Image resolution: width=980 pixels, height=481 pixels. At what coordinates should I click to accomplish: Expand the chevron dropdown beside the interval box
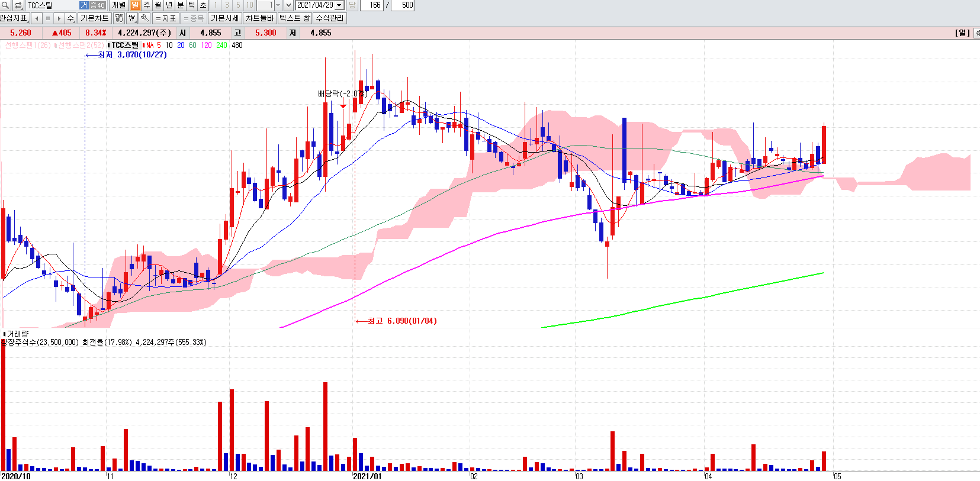click(x=288, y=5)
